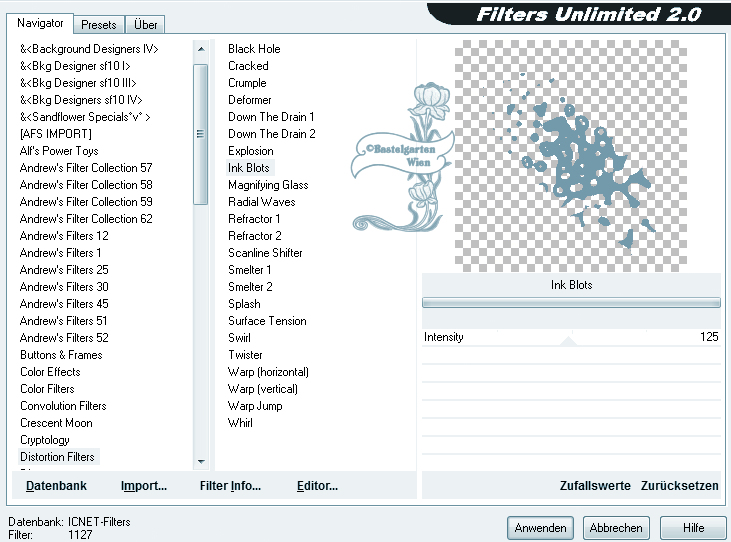Select Distortion Filters category

57,457
